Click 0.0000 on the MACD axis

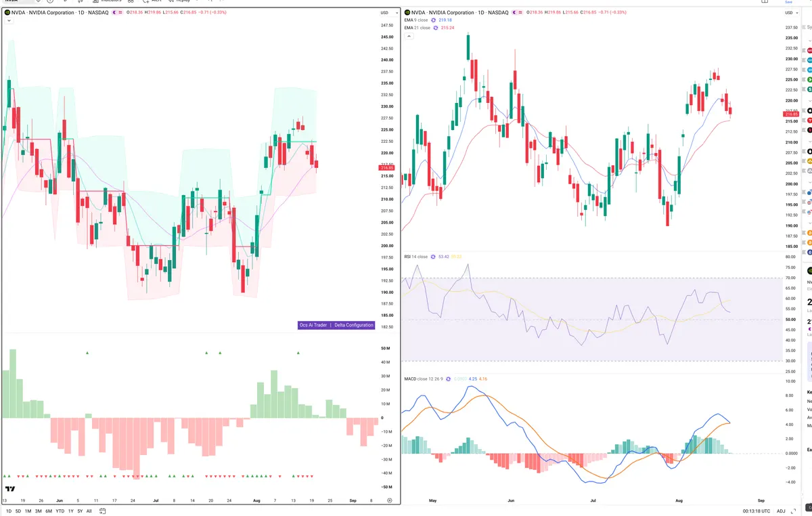(x=790, y=453)
